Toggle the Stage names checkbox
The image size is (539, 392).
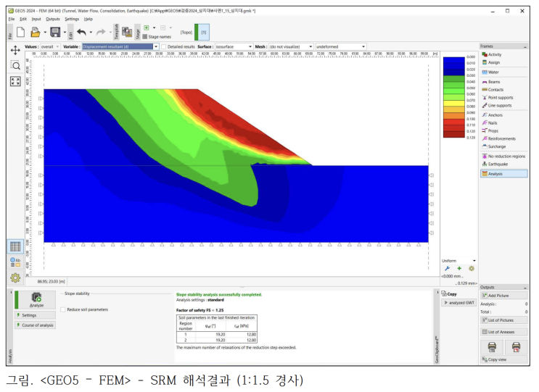pos(145,37)
